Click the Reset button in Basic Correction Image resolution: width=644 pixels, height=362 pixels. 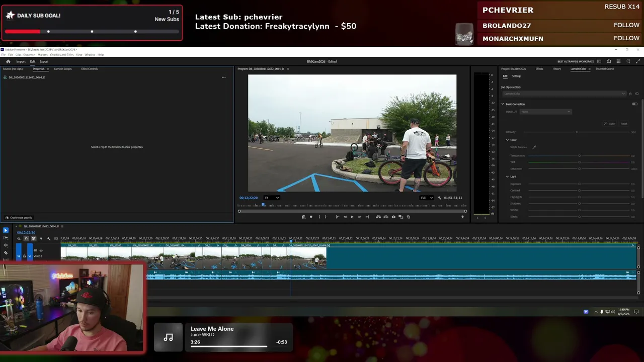tap(624, 124)
